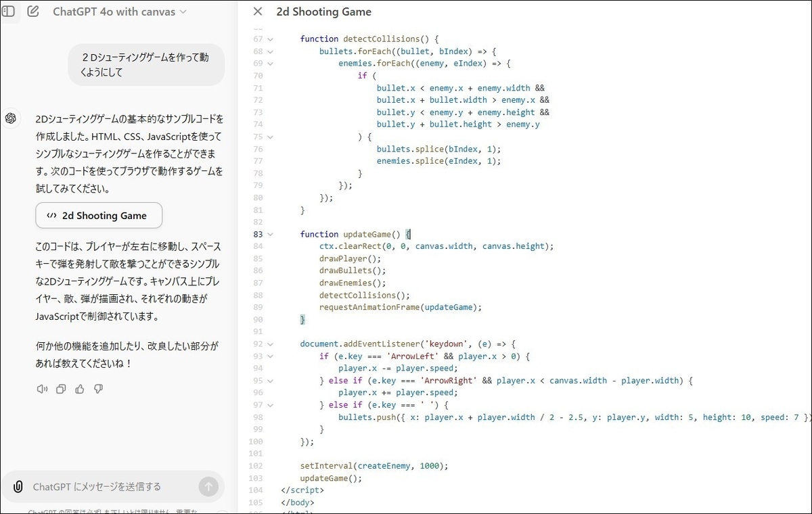Collapse code fold arrow at line 95
This screenshot has width=812, height=514.
click(270, 380)
